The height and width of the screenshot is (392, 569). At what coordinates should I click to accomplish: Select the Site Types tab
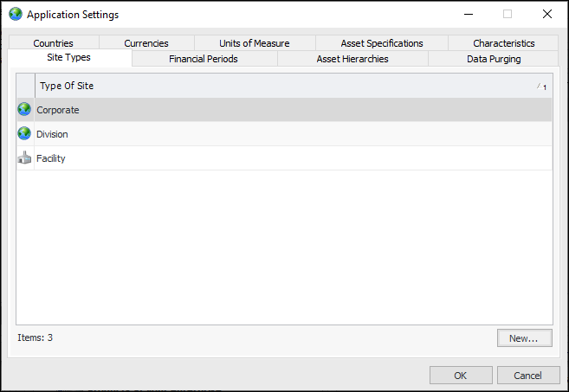(x=68, y=58)
